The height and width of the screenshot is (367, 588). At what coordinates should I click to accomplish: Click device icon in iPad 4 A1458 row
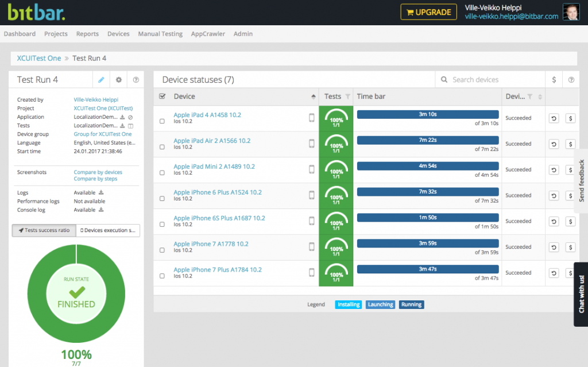311,118
